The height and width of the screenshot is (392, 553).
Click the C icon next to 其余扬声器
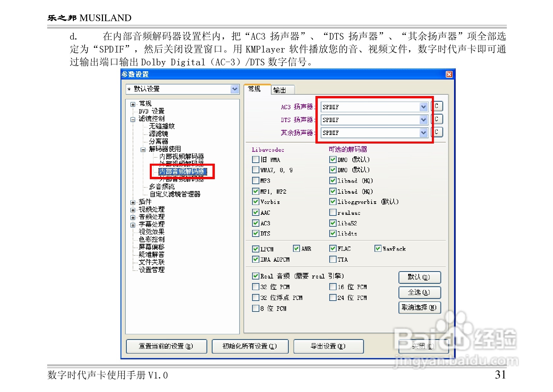pos(438,132)
